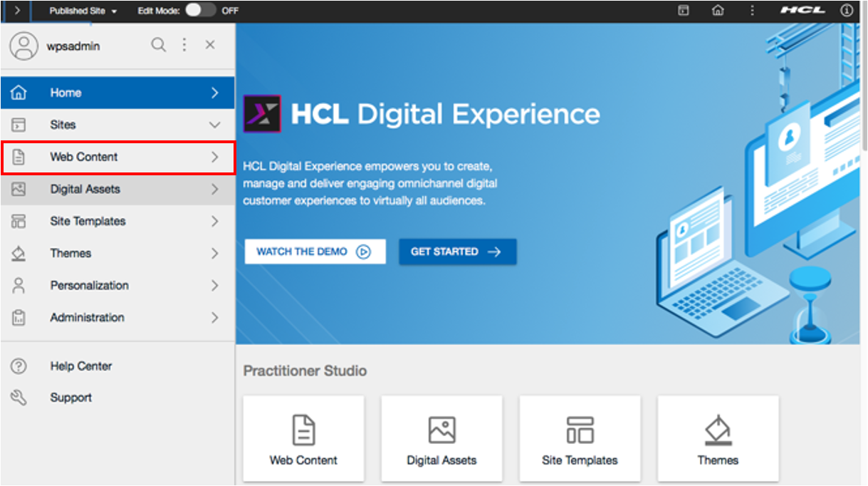
Task: Click the HCL Digital Experience banner logo
Action: click(x=262, y=114)
